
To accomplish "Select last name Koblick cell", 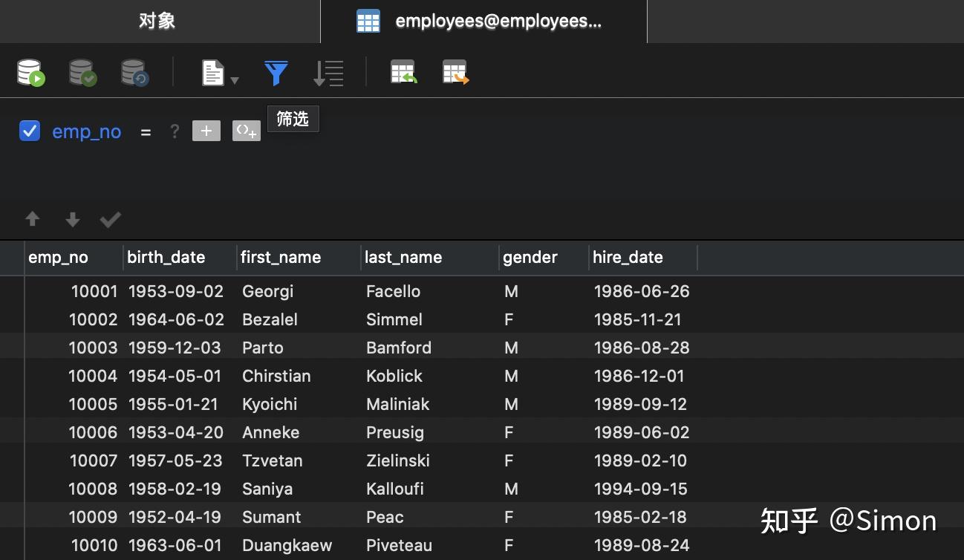I will point(430,376).
